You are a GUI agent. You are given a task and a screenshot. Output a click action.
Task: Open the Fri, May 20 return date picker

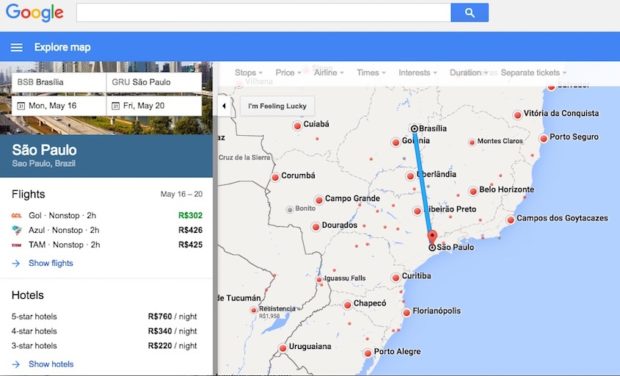point(154,106)
